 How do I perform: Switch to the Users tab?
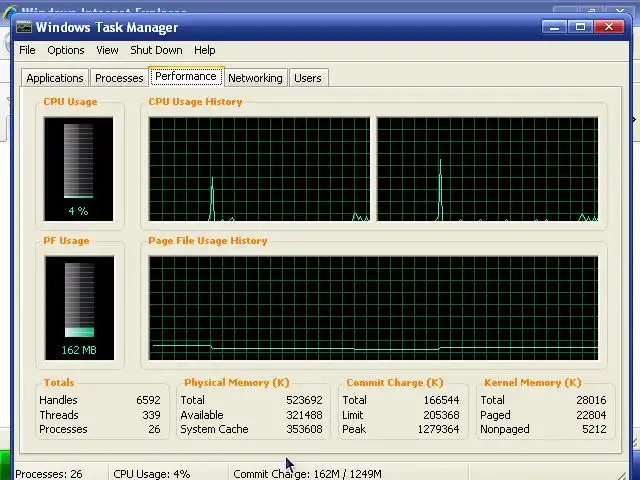pos(308,78)
